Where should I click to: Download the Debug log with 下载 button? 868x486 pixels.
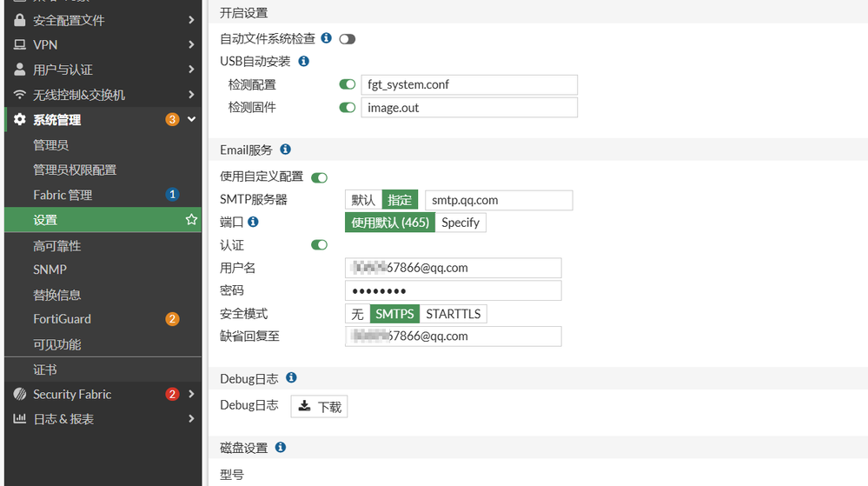(x=319, y=406)
